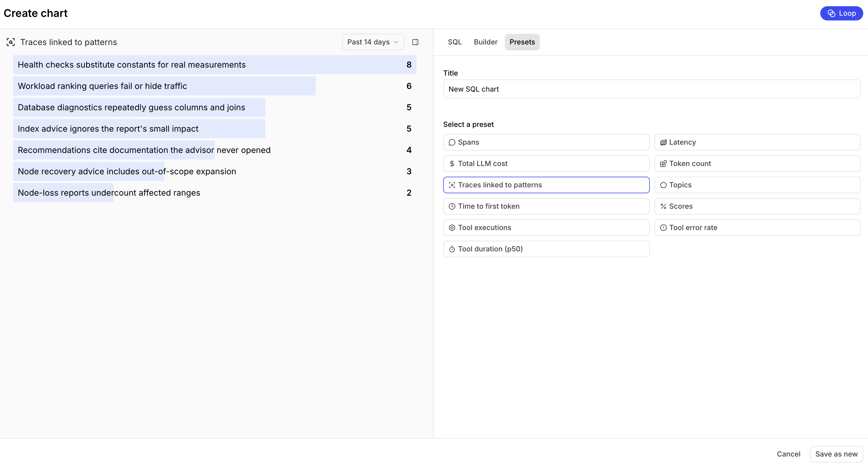Click Index advice ignores report's small impact row
The image size is (868, 466).
tap(214, 129)
